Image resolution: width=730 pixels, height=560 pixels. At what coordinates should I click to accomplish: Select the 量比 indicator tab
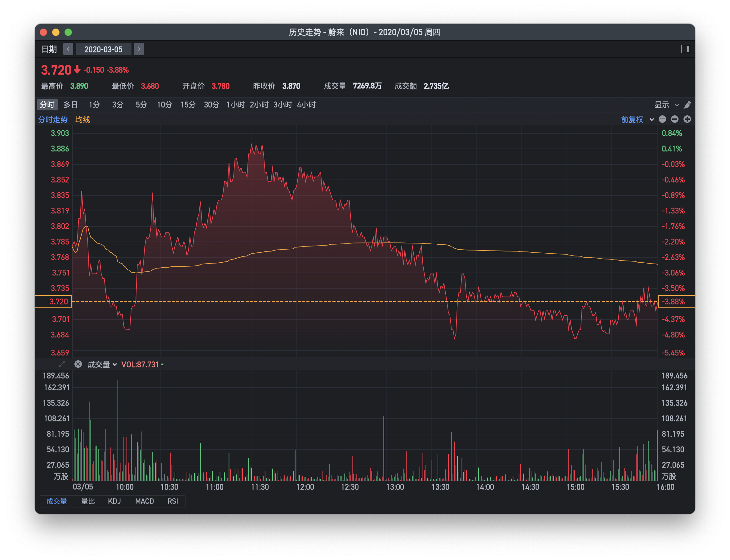(x=88, y=501)
